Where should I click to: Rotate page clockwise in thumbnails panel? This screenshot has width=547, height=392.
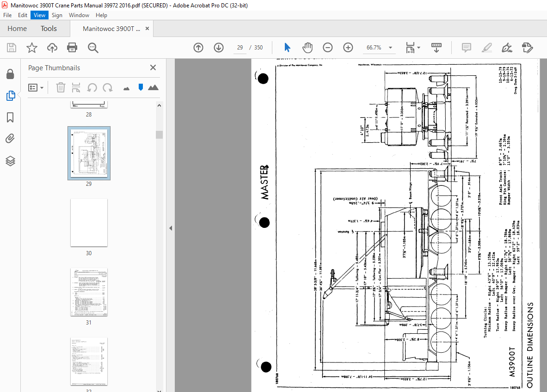[107, 87]
